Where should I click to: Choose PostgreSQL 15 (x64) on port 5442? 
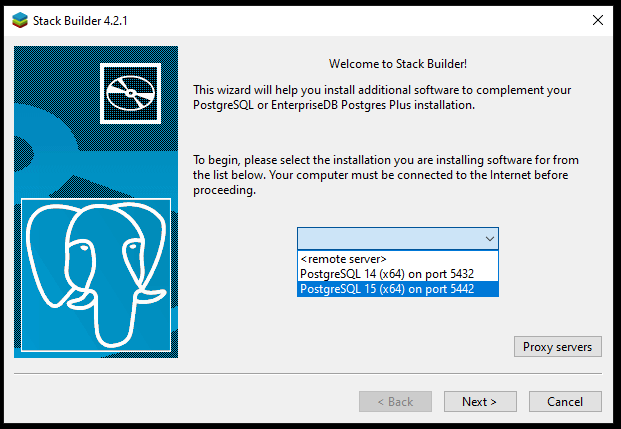[398, 289]
